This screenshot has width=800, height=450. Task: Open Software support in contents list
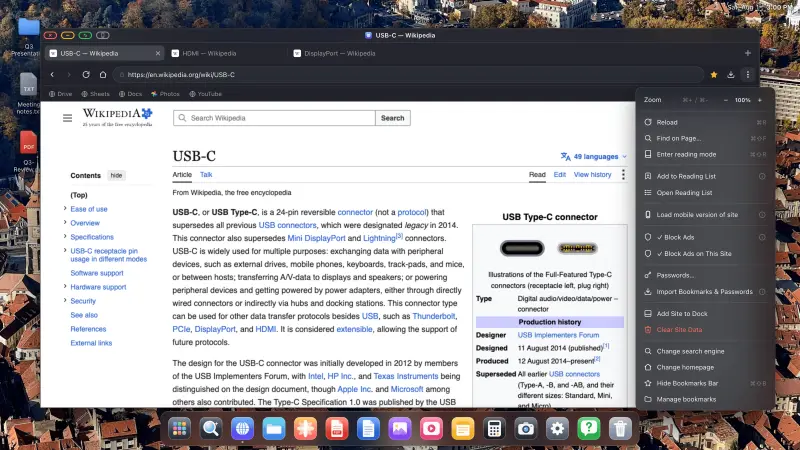(96, 273)
